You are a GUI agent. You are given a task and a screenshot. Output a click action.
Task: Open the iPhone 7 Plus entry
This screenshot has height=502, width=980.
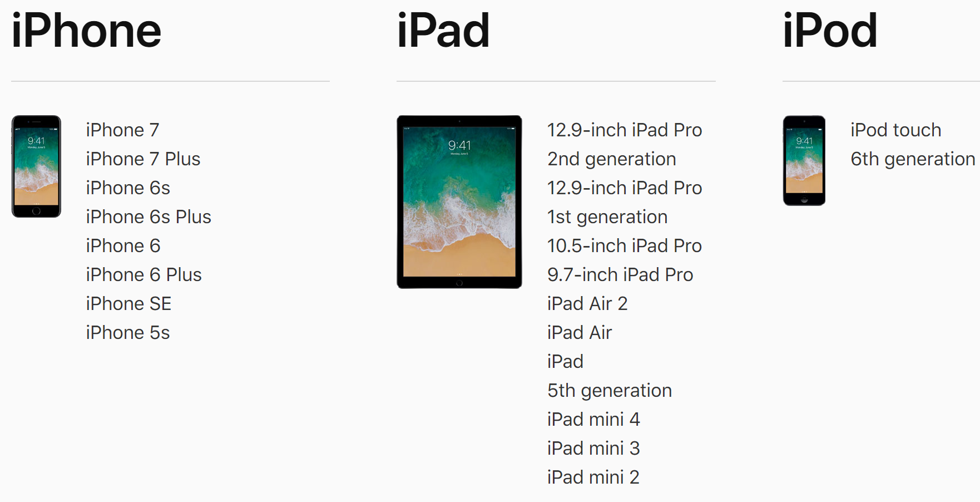143,159
